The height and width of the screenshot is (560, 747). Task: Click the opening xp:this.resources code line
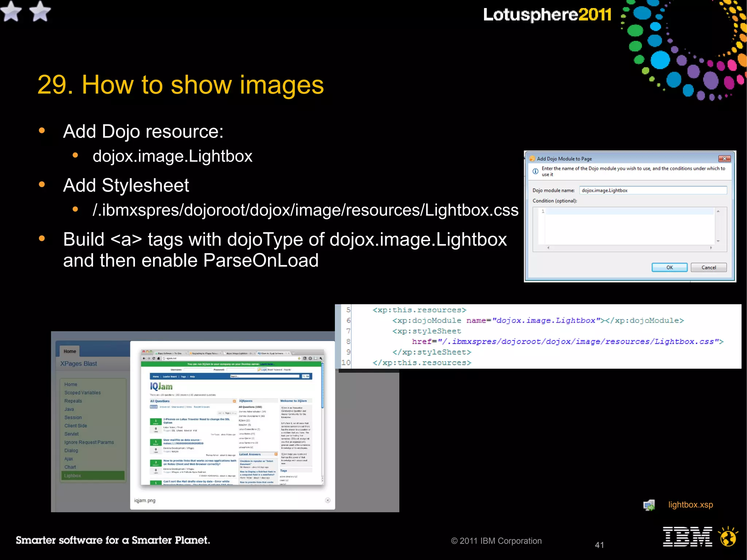pos(419,310)
